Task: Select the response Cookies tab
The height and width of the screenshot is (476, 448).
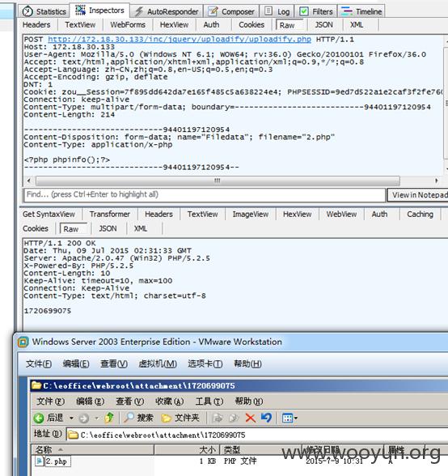Action: pyautogui.click(x=36, y=228)
